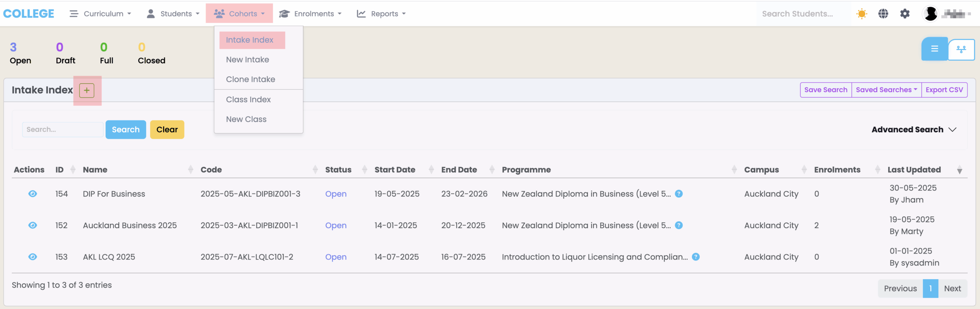Screen dimensions: 980x309
Task: Go to Next page
Action: (952, 289)
